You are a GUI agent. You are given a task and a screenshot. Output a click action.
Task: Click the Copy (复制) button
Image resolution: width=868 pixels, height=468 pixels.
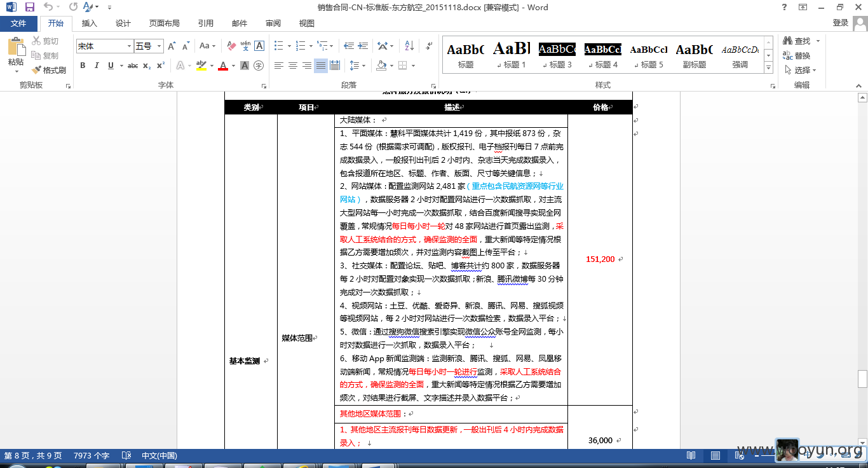45,56
